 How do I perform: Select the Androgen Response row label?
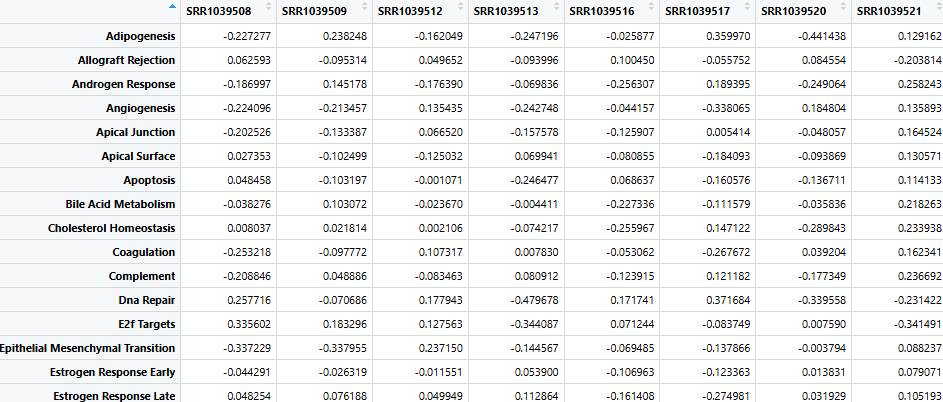point(123,84)
